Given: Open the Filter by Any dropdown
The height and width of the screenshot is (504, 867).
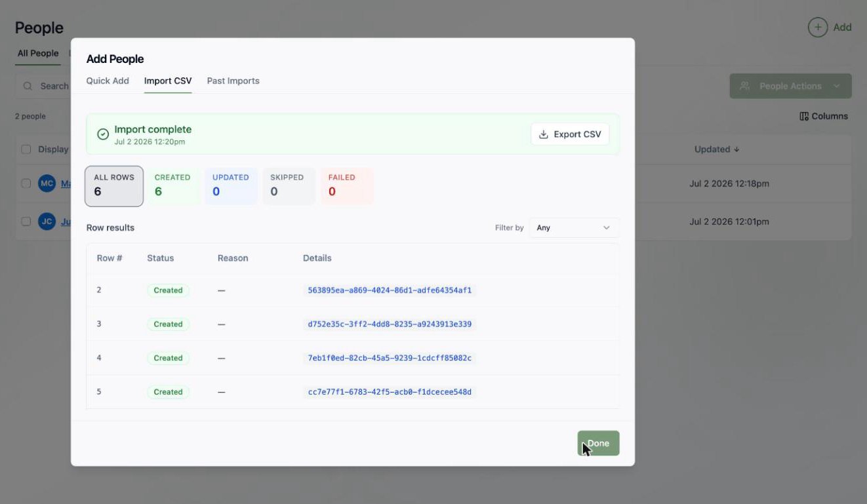Looking at the screenshot, I should (574, 227).
